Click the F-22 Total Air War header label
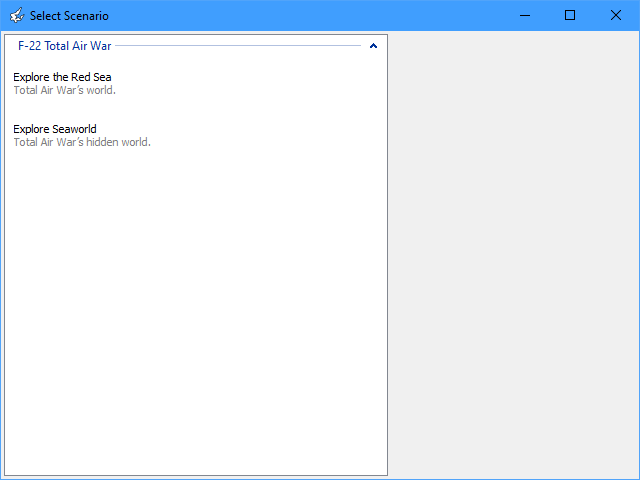The height and width of the screenshot is (480, 640). click(x=64, y=46)
